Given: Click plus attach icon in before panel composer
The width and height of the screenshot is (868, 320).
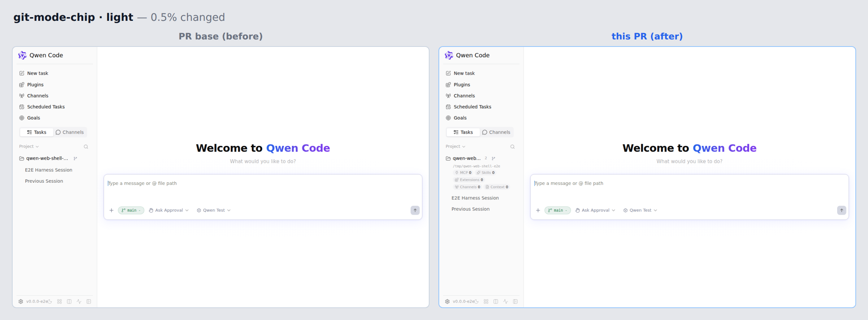Looking at the screenshot, I should point(111,210).
